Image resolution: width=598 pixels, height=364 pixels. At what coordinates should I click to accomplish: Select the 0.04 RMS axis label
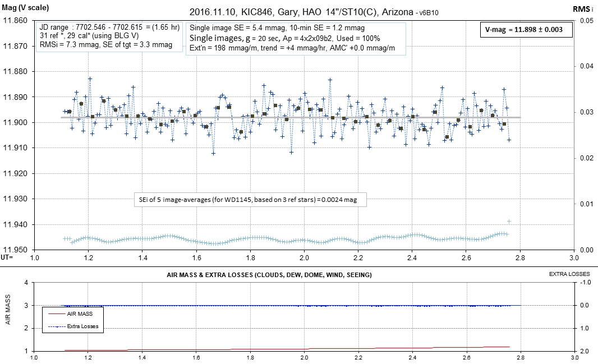pos(587,66)
